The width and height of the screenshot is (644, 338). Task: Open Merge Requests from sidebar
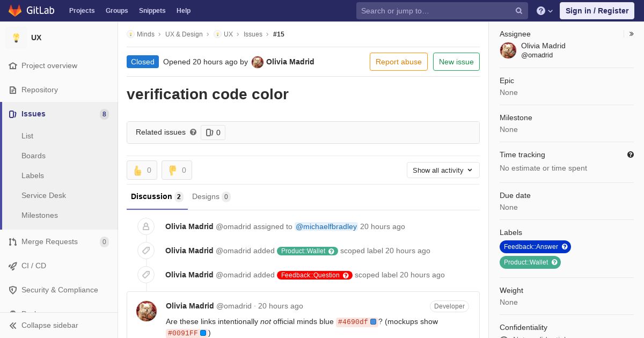click(49, 241)
